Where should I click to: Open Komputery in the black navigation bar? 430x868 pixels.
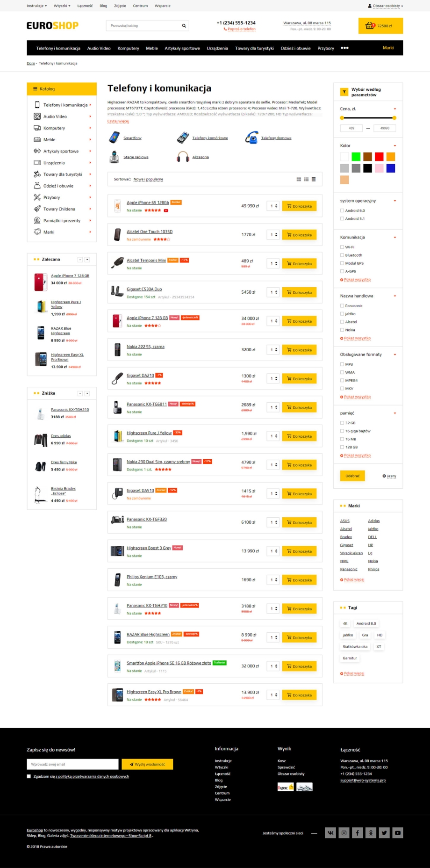coord(128,48)
